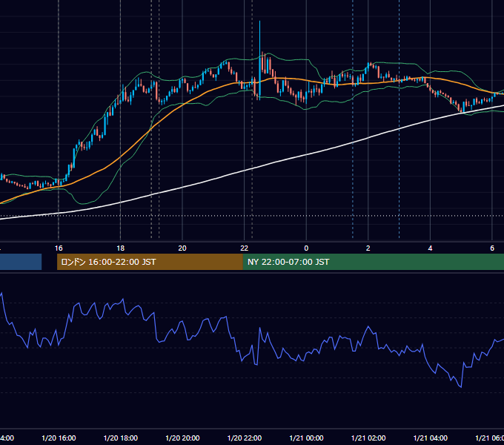Click the 1/21 02:00 label on the lower time axis

[368, 438]
